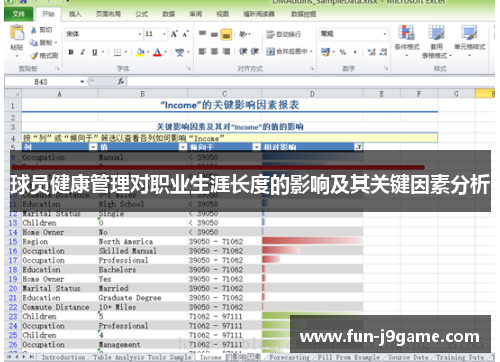
Task: Select the Format Painter brush
Action: pos(34,56)
